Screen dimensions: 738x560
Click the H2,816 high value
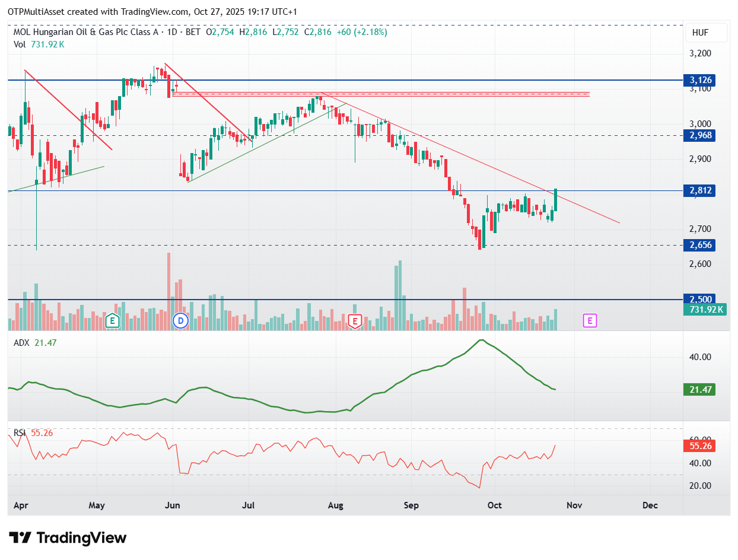click(253, 32)
